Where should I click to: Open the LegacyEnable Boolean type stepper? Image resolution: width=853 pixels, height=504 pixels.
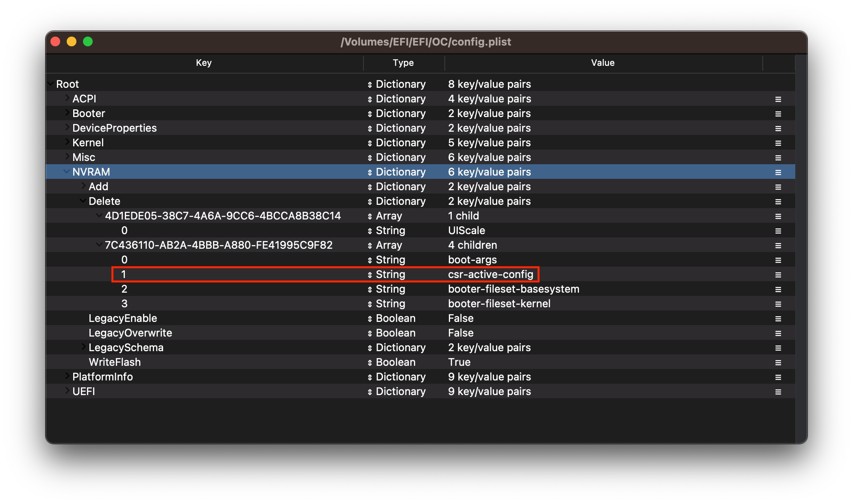[x=370, y=319]
